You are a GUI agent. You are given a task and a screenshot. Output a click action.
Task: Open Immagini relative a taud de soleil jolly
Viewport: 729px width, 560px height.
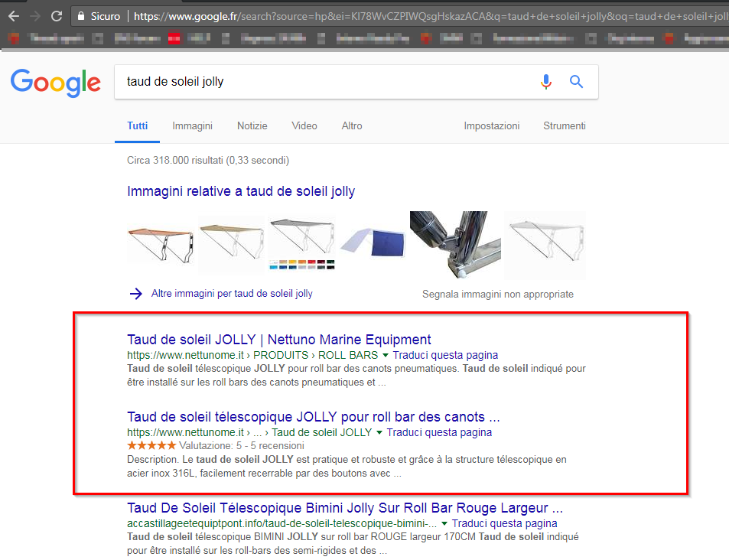(x=241, y=191)
